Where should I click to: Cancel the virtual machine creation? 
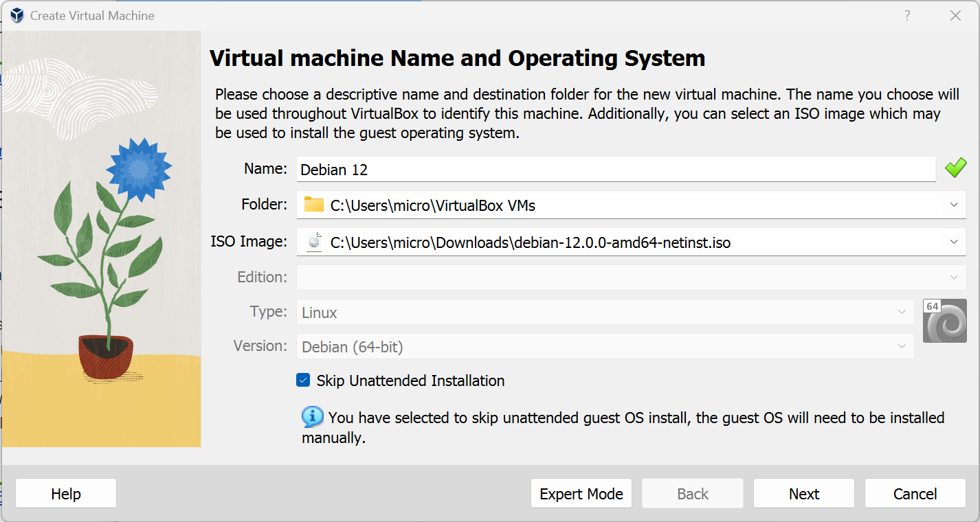click(915, 494)
